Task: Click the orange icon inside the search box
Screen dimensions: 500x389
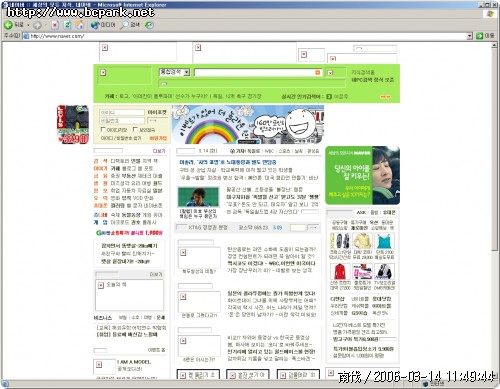Action: tap(318, 72)
